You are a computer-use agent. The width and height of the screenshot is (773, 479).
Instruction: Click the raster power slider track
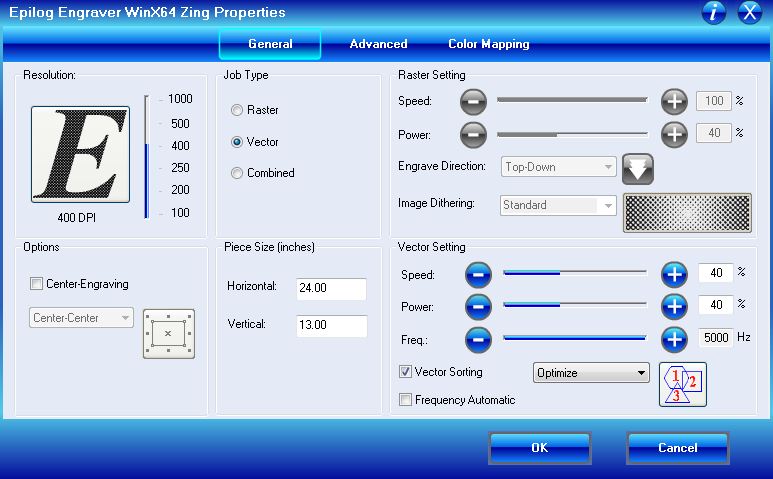pos(572,134)
